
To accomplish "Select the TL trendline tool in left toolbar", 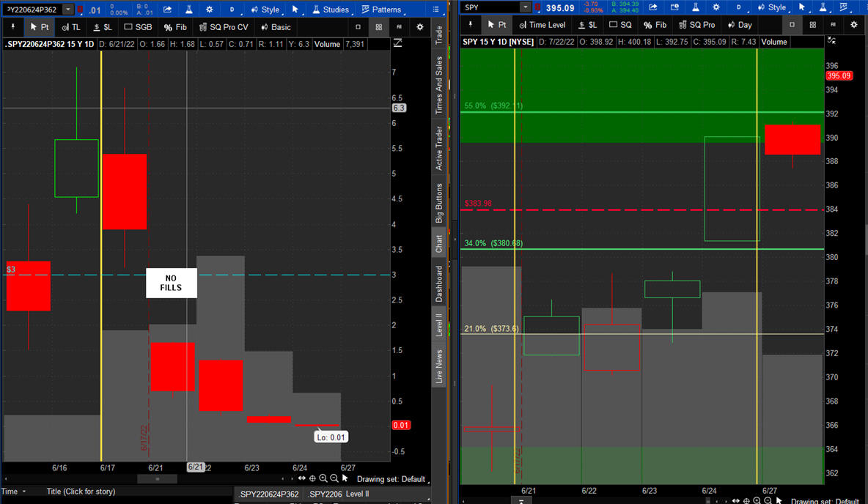I will tap(71, 27).
